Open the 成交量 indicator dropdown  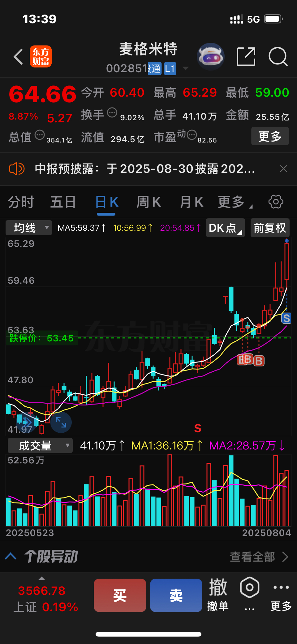(40, 446)
